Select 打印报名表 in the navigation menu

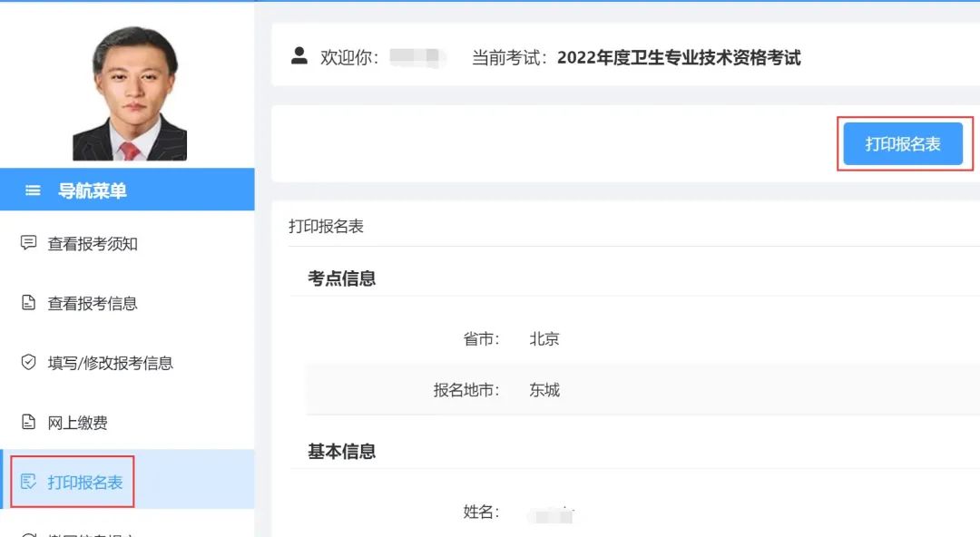coord(86,482)
